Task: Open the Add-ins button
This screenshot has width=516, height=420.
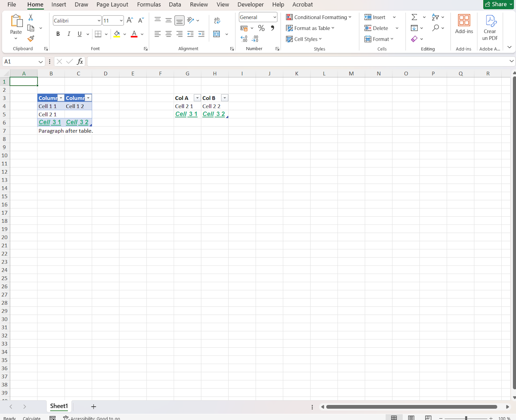Action: (464, 24)
